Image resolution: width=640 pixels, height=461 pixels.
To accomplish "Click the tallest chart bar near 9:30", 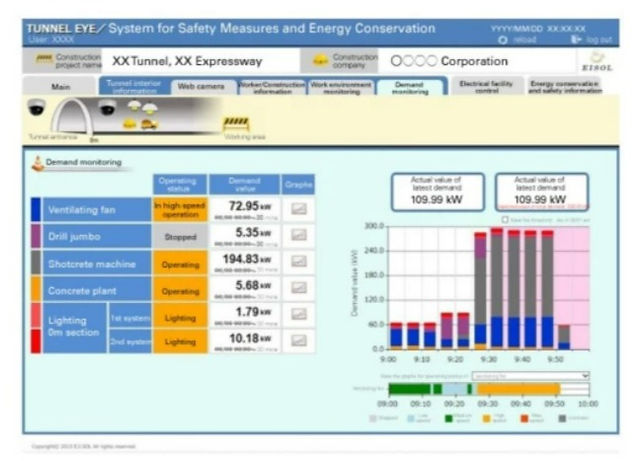I will [x=497, y=288].
